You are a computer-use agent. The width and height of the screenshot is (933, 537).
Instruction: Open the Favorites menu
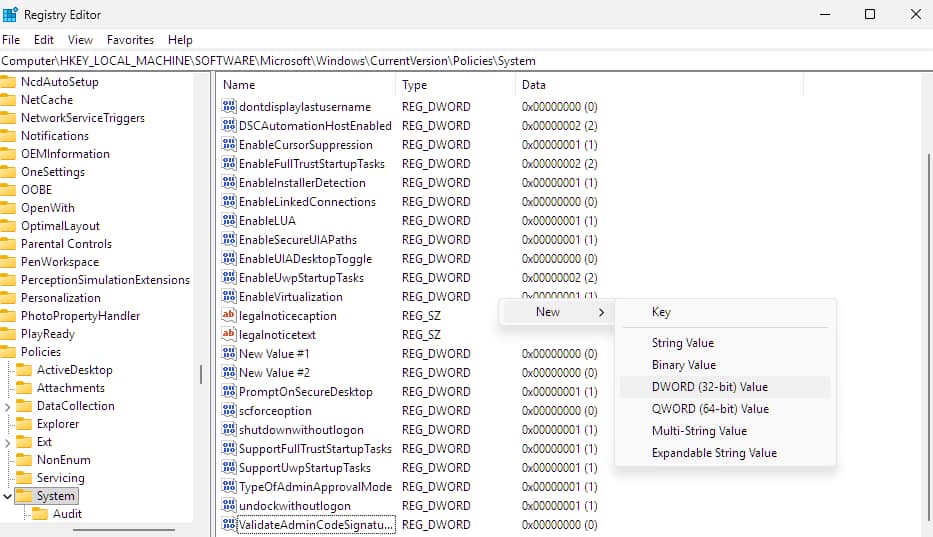130,40
